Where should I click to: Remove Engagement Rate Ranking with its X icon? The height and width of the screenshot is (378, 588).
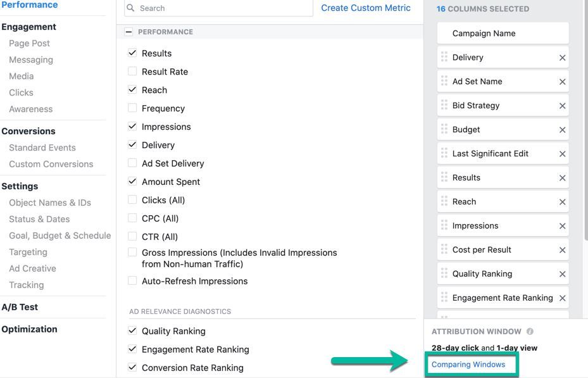(x=561, y=298)
